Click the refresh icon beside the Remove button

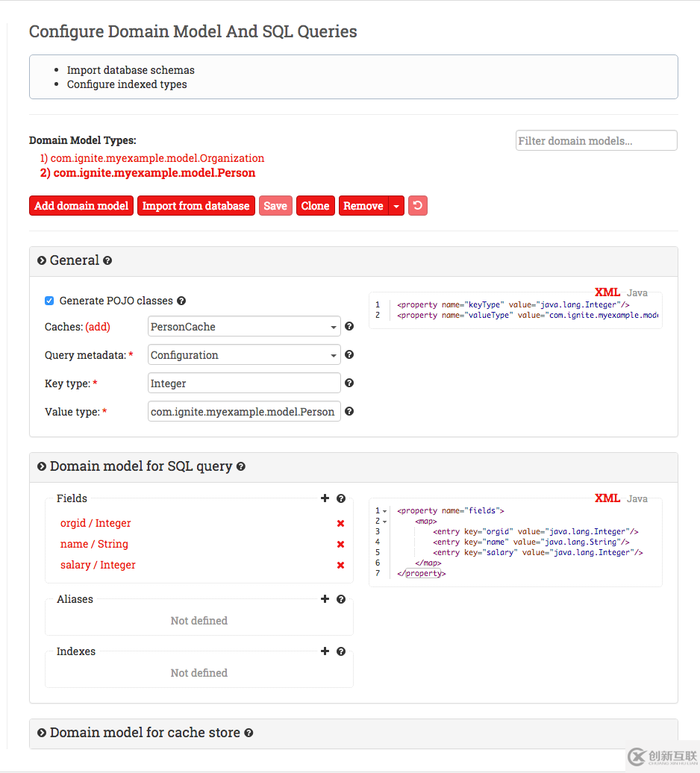tap(417, 205)
